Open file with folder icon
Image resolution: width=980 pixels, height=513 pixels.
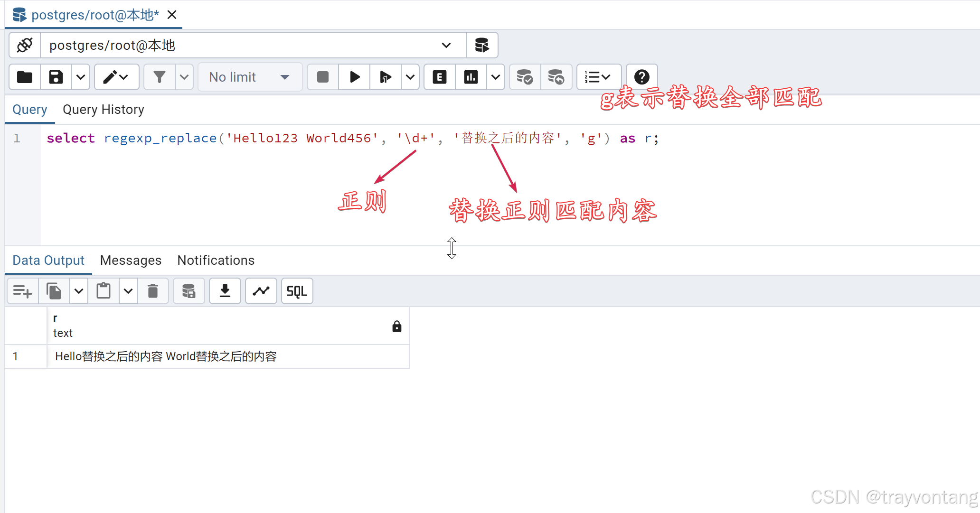[x=25, y=77]
